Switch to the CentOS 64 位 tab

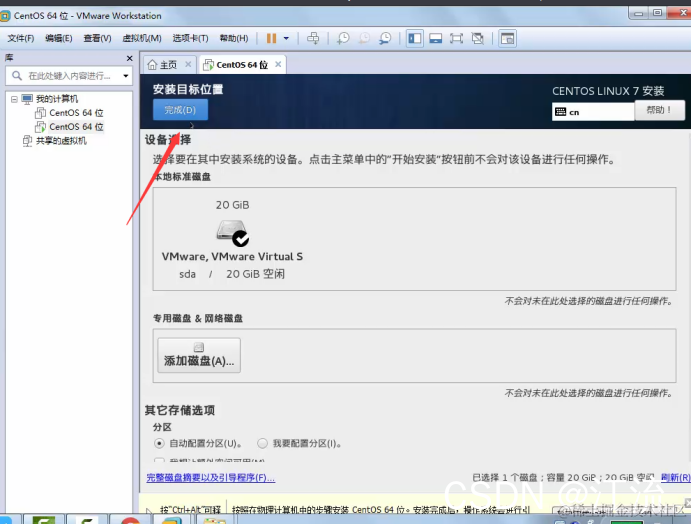(x=242, y=65)
